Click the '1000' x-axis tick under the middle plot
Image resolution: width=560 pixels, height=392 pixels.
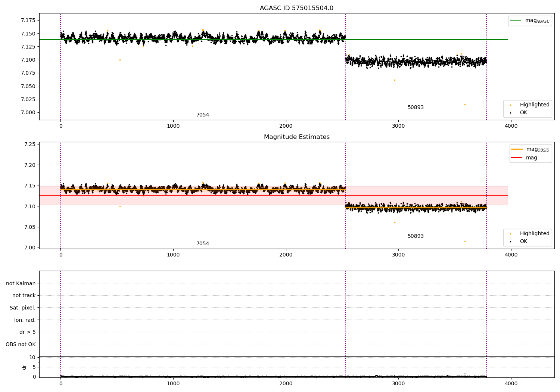[173, 255]
